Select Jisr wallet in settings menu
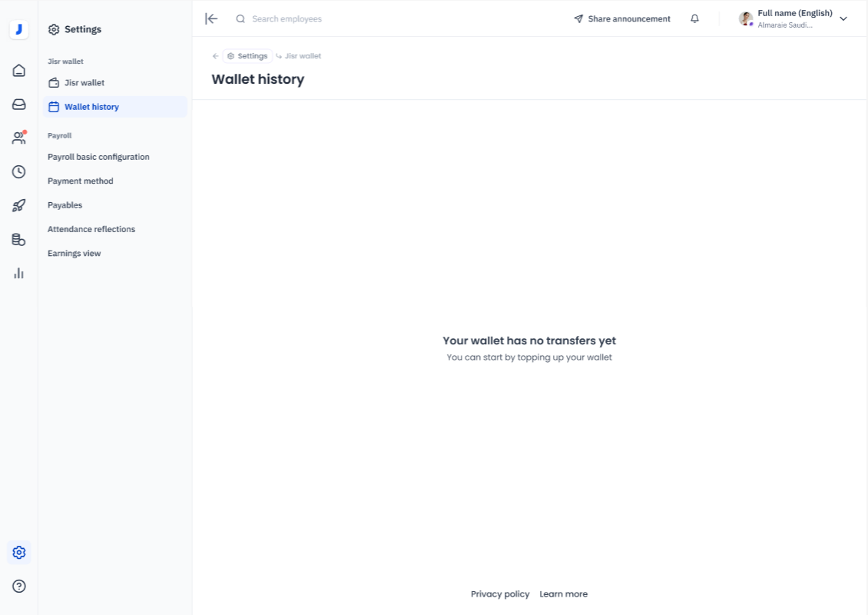Image resolution: width=868 pixels, height=615 pixels. (84, 82)
